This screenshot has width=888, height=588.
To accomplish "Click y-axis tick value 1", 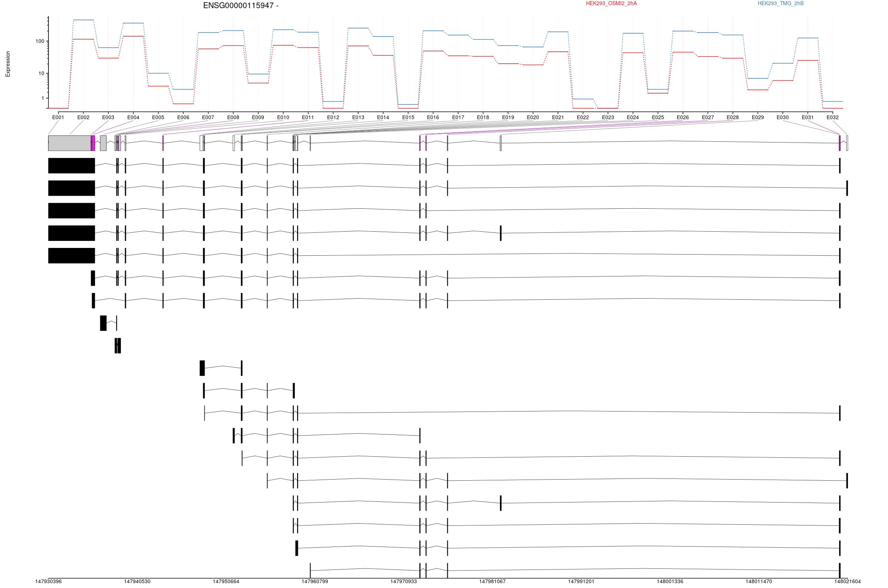I will click(43, 98).
